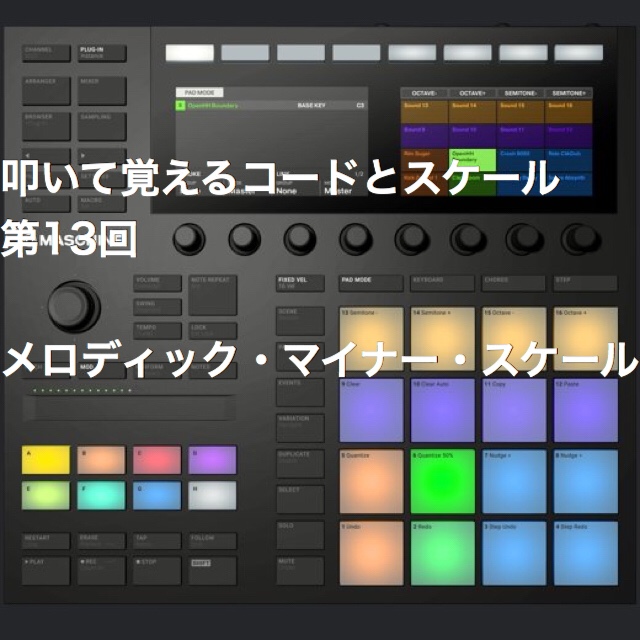Open the PAD MODE label on left display

pyautogui.click(x=200, y=93)
